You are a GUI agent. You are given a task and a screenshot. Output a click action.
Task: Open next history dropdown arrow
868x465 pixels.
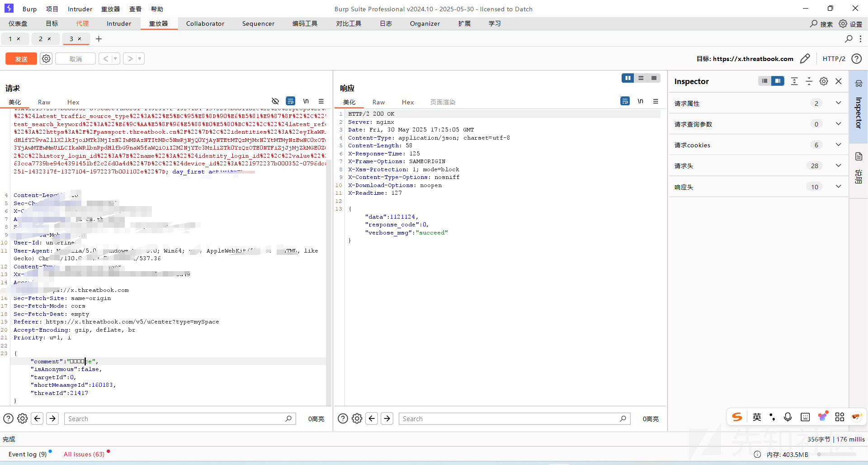coord(140,59)
